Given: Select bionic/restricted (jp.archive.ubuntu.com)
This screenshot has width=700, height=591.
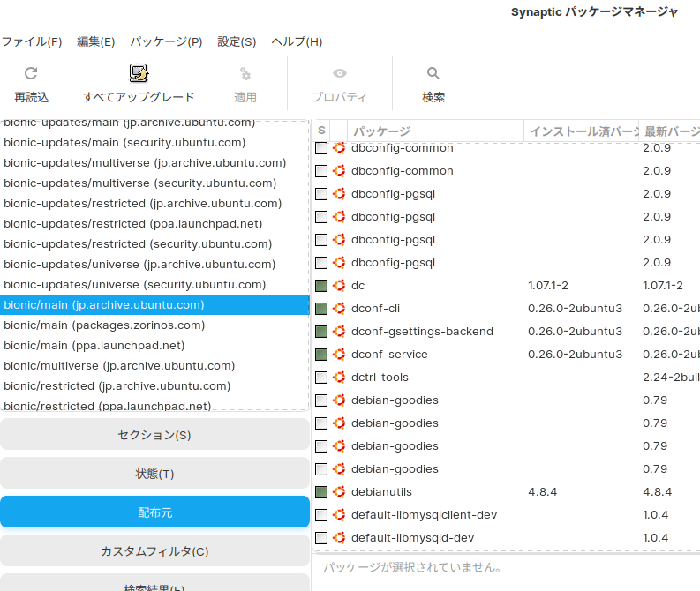Looking at the screenshot, I should 154,385.
